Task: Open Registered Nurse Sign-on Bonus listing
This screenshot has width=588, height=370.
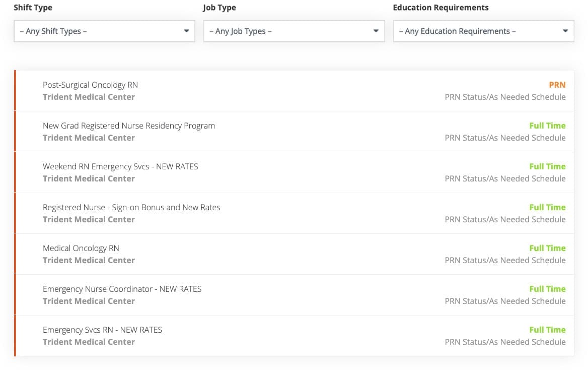Action: pyautogui.click(x=131, y=207)
